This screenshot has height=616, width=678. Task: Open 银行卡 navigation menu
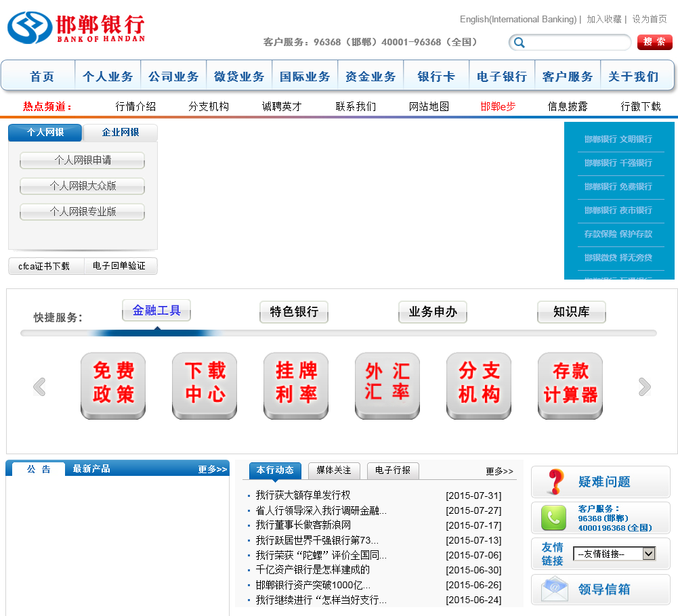pyautogui.click(x=436, y=76)
